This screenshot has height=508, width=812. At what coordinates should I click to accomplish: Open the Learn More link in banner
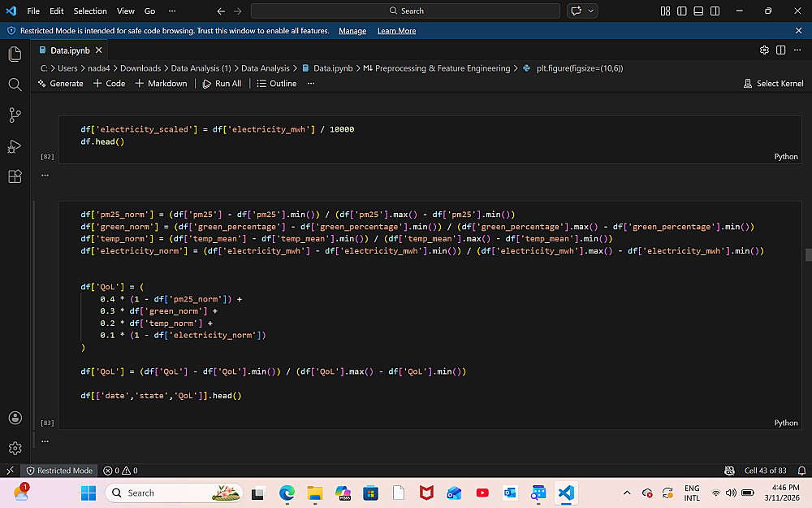(x=397, y=31)
